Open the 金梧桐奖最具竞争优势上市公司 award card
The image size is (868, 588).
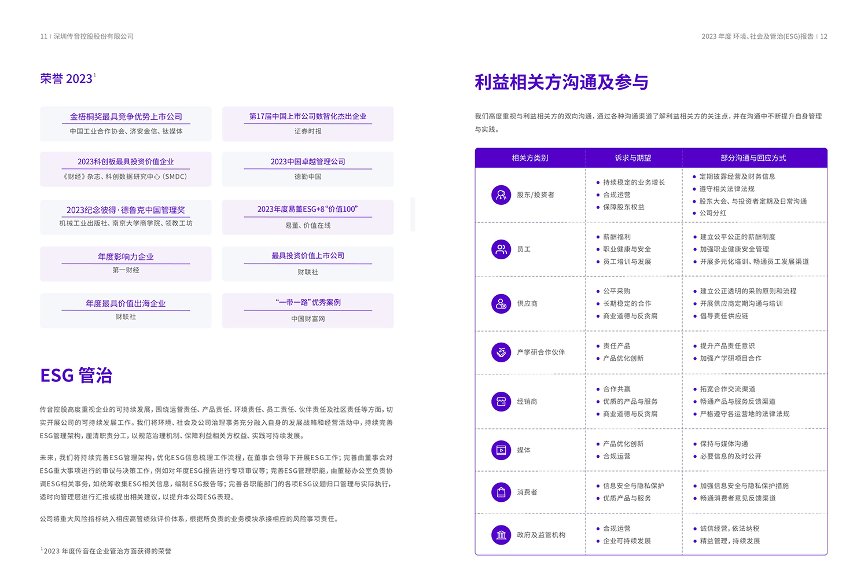click(x=126, y=124)
